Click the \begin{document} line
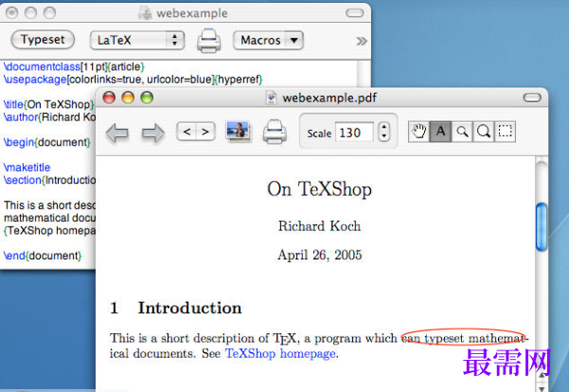The image size is (569, 392). (46, 142)
